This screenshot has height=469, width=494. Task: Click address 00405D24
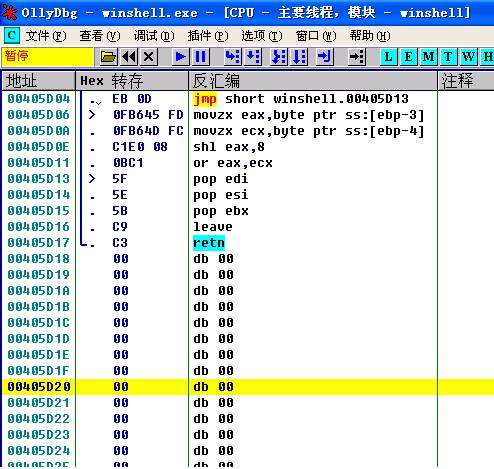point(39,451)
